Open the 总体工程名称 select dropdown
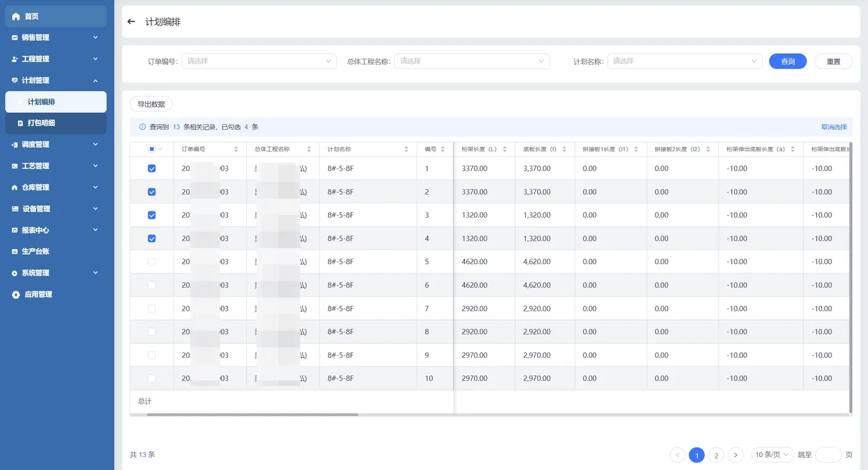Viewport: 868px width, 470px height. tap(472, 61)
